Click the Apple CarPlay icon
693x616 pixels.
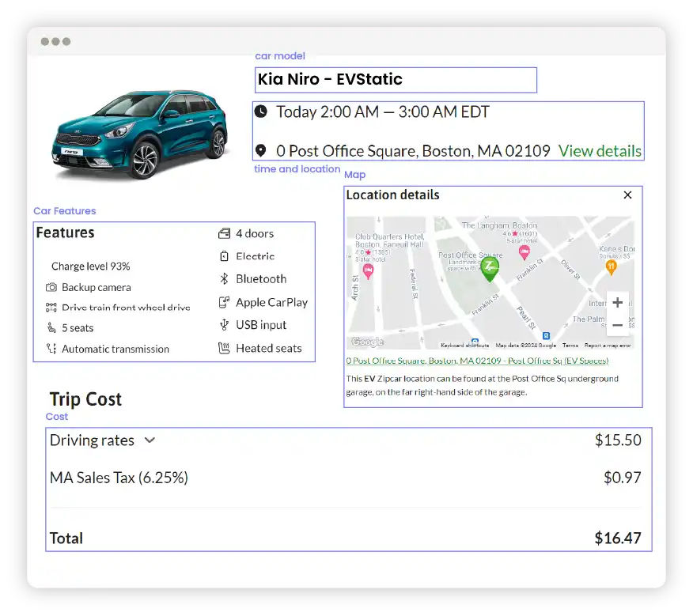[x=225, y=302]
